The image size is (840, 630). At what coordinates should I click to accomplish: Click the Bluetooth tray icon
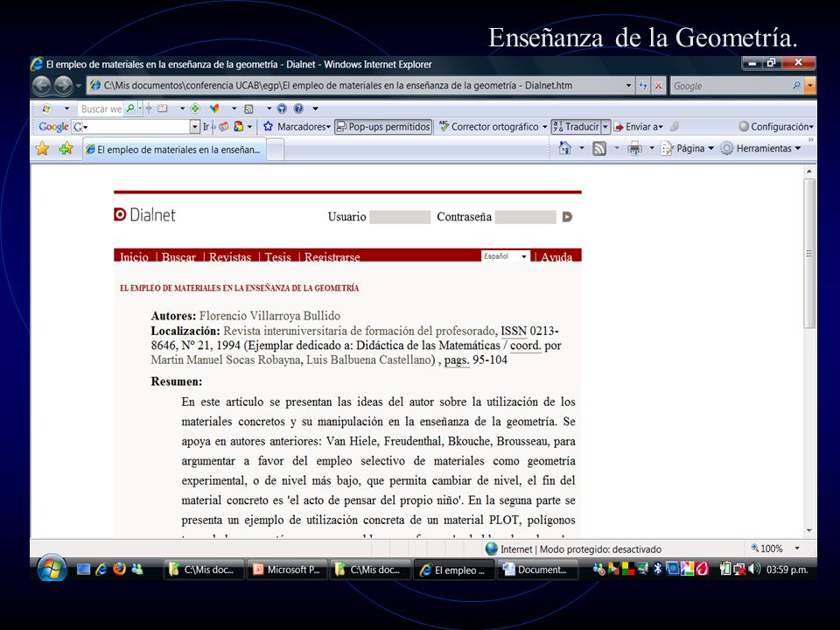coord(657,569)
